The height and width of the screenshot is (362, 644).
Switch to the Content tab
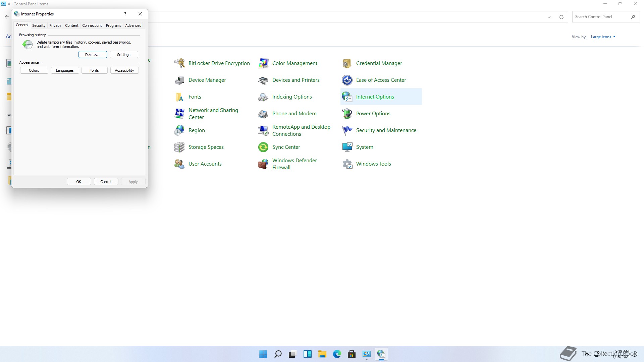[72, 25]
